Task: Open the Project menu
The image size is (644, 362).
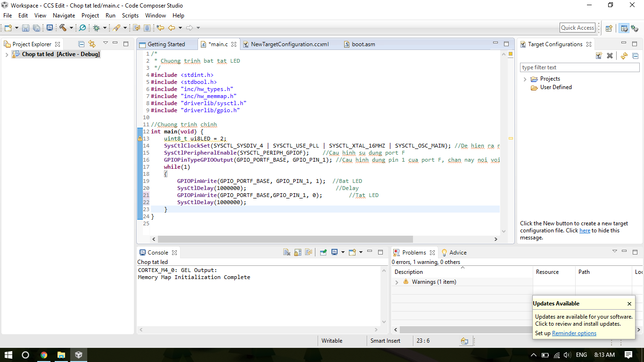Action: [90, 16]
